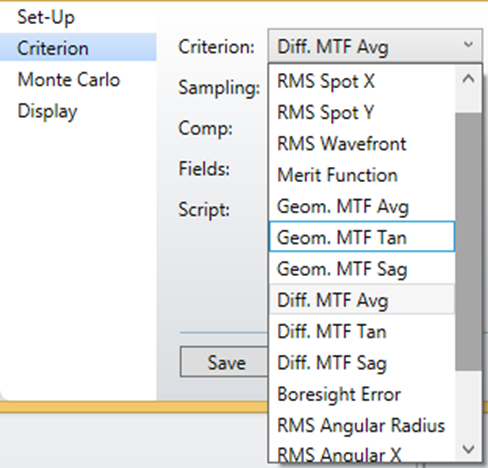
Task: Click the Save button
Action: [226, 362]
